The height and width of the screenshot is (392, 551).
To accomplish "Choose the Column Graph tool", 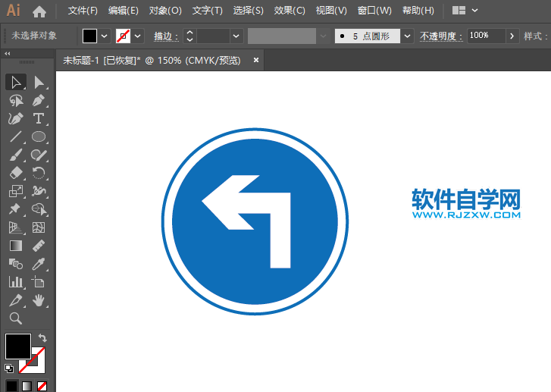I will (16, 282).
